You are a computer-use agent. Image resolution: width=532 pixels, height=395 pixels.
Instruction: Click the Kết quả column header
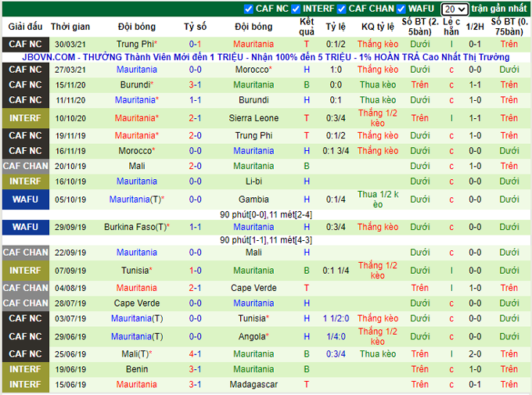point(307,26)
